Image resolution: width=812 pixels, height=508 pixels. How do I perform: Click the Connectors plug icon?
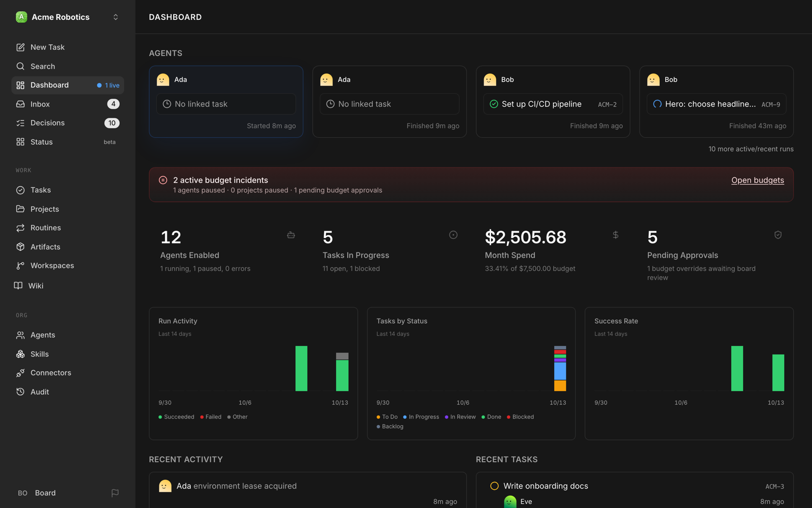(x=20, y=373)
